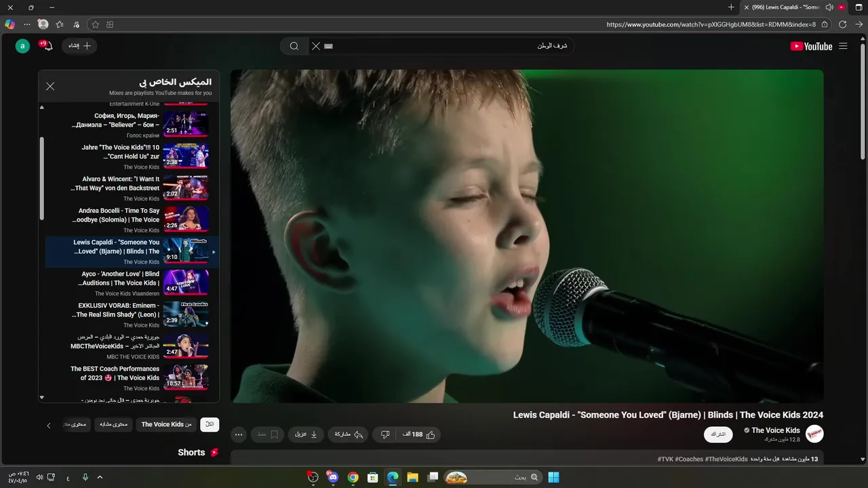
Task: Select the 'From The Voice Kids' filter chip
Action: point(166,424)
